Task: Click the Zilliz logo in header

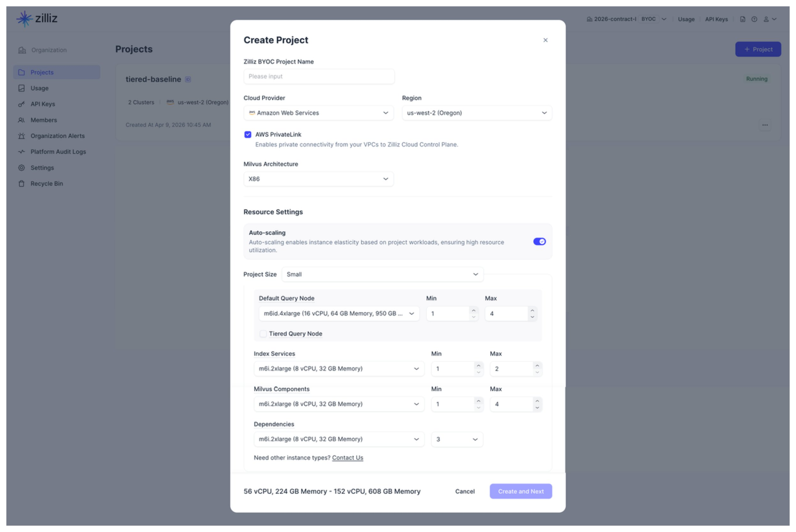Action: [x=37, y=18]
